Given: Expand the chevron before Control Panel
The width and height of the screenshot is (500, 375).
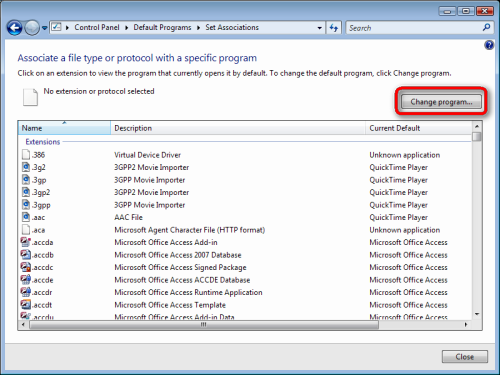Looking at the screenshot, I should point(67,28).
